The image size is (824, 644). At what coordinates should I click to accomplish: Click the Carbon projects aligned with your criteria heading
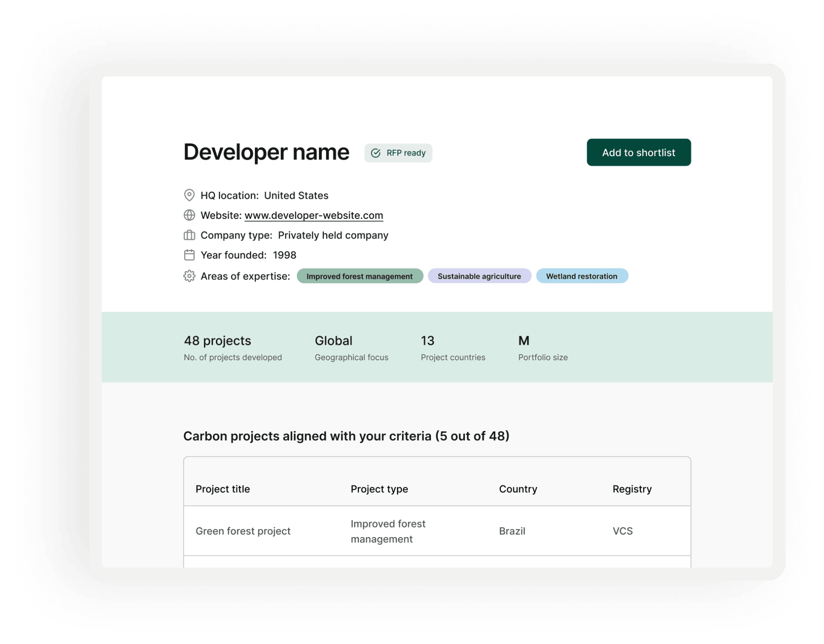pos(346,436)
